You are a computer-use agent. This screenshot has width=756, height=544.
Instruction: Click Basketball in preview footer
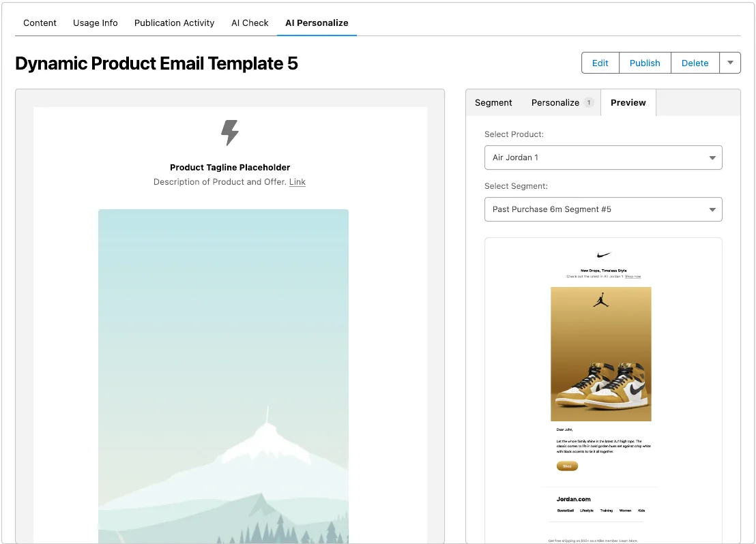pos(565,511)
